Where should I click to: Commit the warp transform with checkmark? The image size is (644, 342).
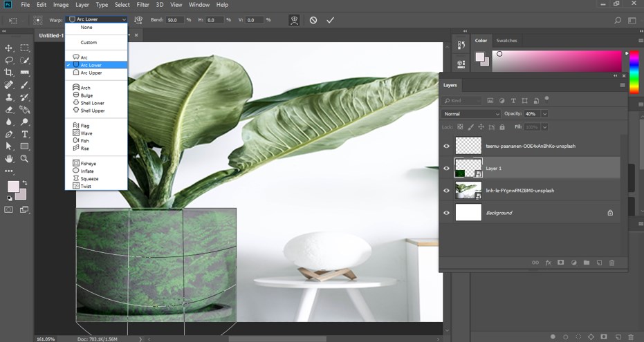point(330,20)
